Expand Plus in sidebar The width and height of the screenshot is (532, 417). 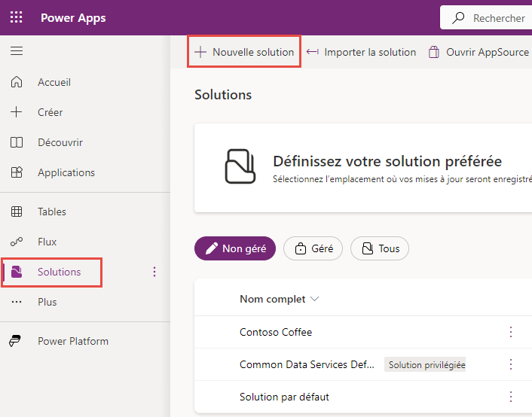pyautogui.click(x=47, y=302)
